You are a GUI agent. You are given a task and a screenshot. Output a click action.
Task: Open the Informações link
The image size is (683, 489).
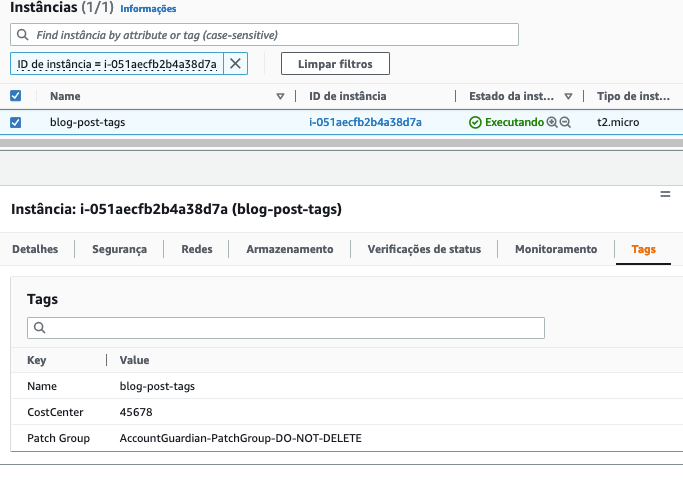pos(148,9)
